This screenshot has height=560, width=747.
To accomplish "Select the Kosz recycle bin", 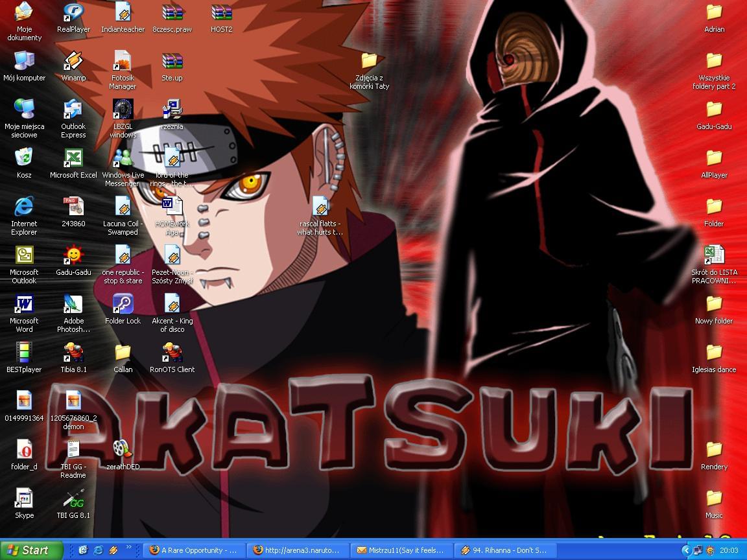I will pyautogui.click(x=24, y=157).
